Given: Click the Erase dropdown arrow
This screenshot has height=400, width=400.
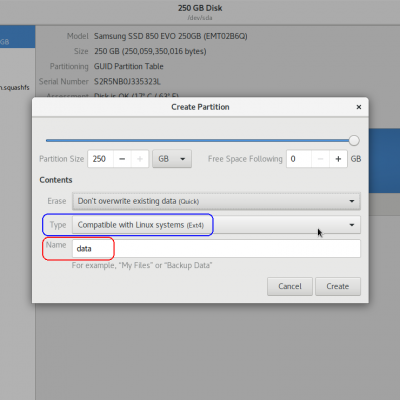Looking at the screenshot, I should click(352, 201).
